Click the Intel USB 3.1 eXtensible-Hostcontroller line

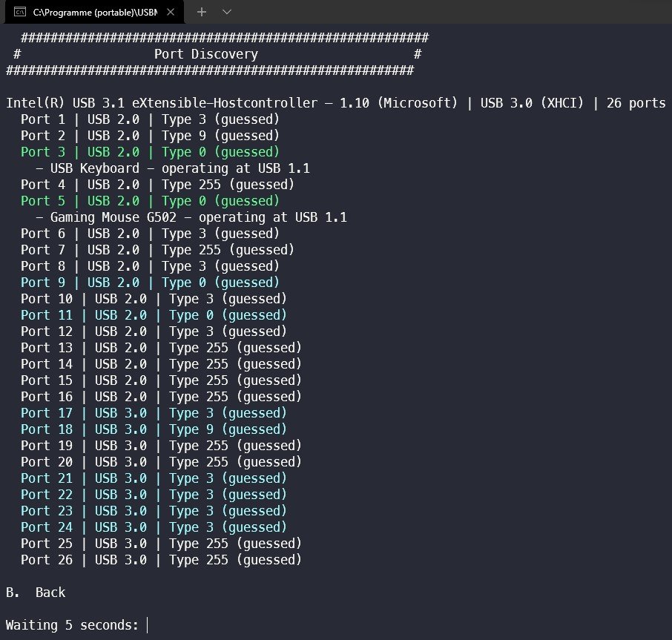coord(230,103)
